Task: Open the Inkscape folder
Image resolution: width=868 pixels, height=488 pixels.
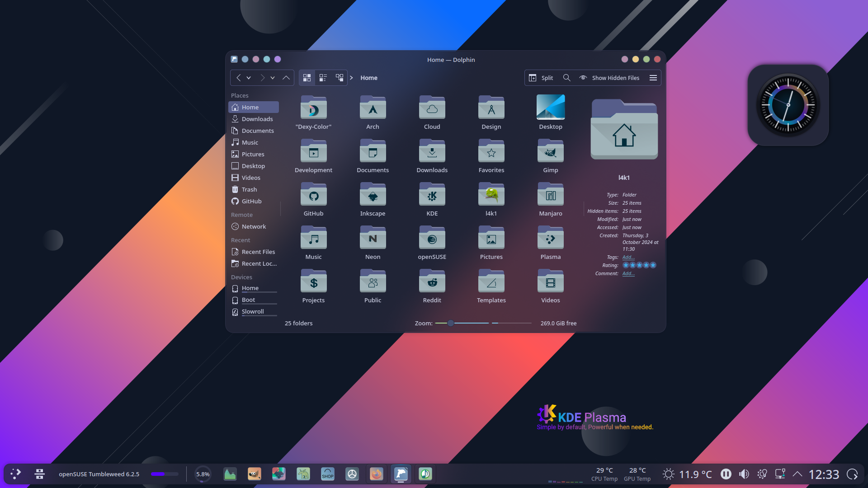Action: click(x=373, y=199)
